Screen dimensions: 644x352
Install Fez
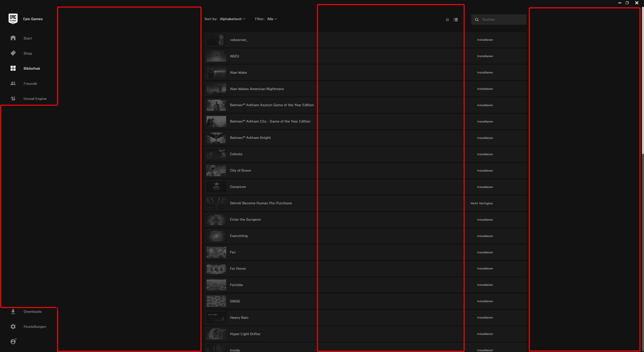(x=485, y=252)
